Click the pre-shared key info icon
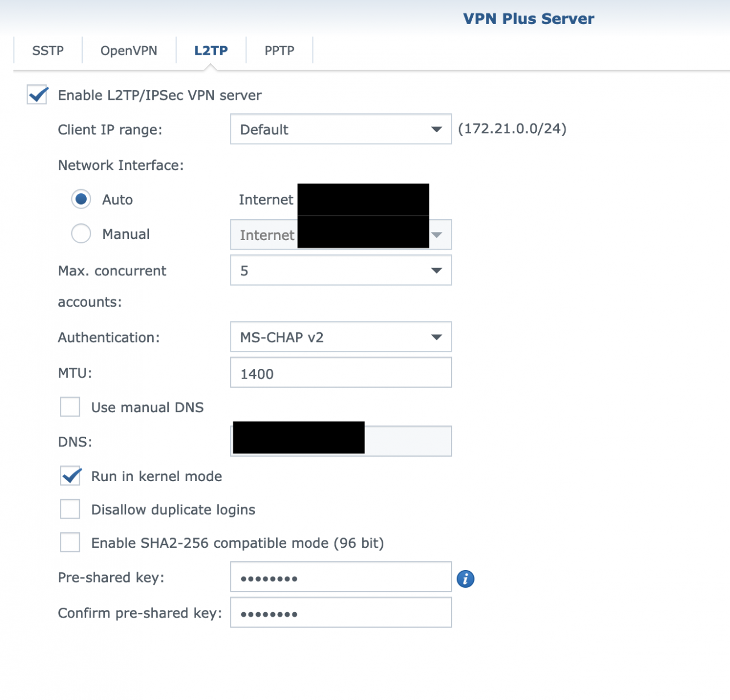 coord(465,579)
